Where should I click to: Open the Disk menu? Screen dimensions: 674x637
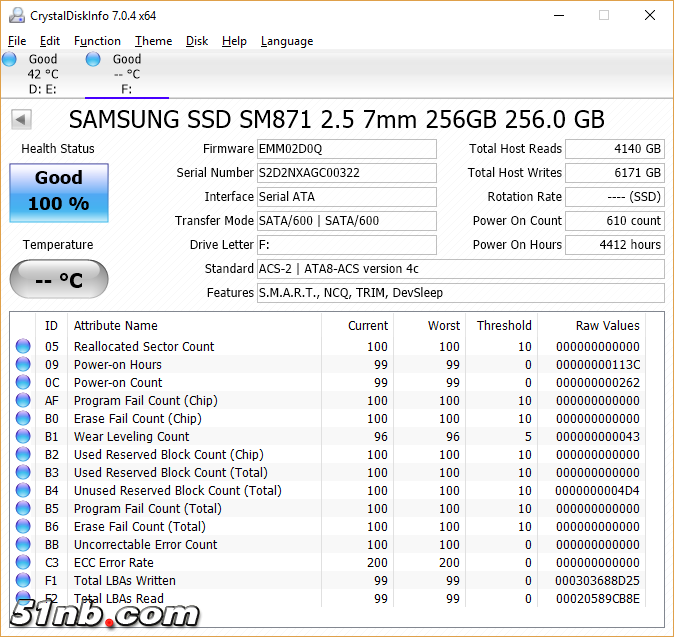point(197,41)
